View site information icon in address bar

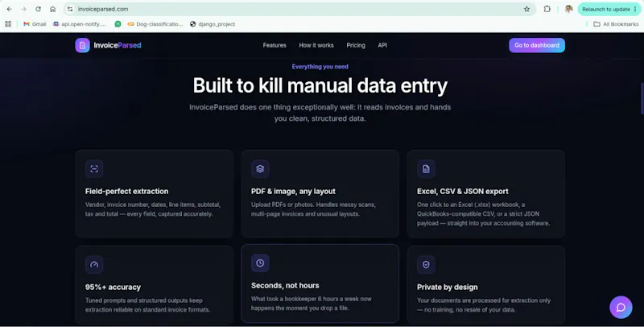70,9
